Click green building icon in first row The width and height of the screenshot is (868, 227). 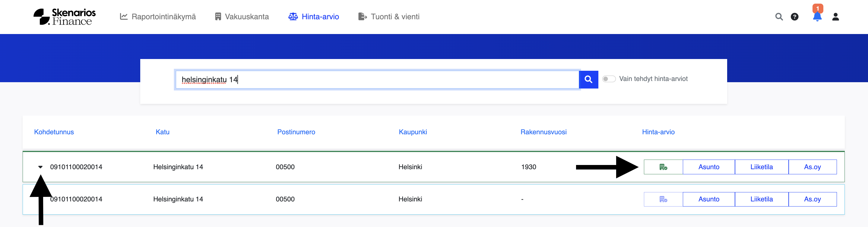coord(663,167)
